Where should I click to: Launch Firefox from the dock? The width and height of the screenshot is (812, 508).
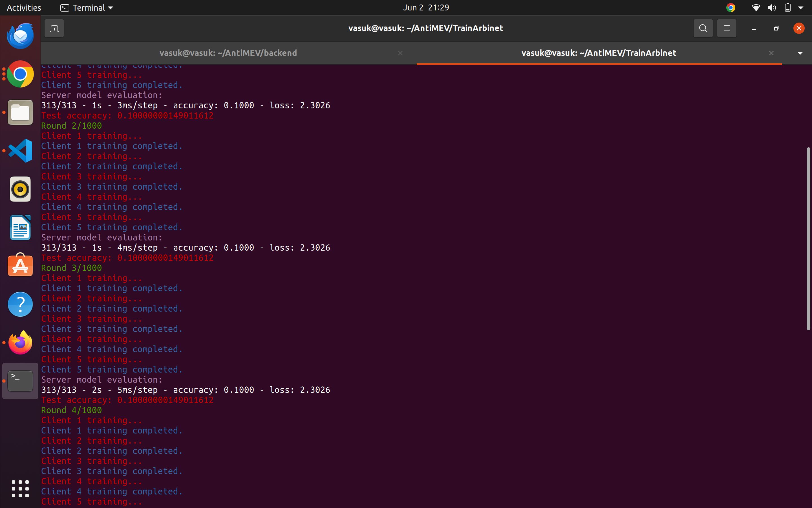click(x=20, y=342)
